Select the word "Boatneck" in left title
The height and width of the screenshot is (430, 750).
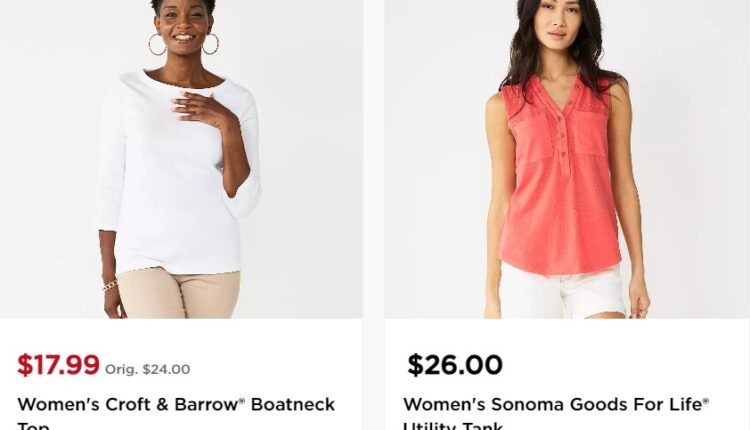coord(293,405)
